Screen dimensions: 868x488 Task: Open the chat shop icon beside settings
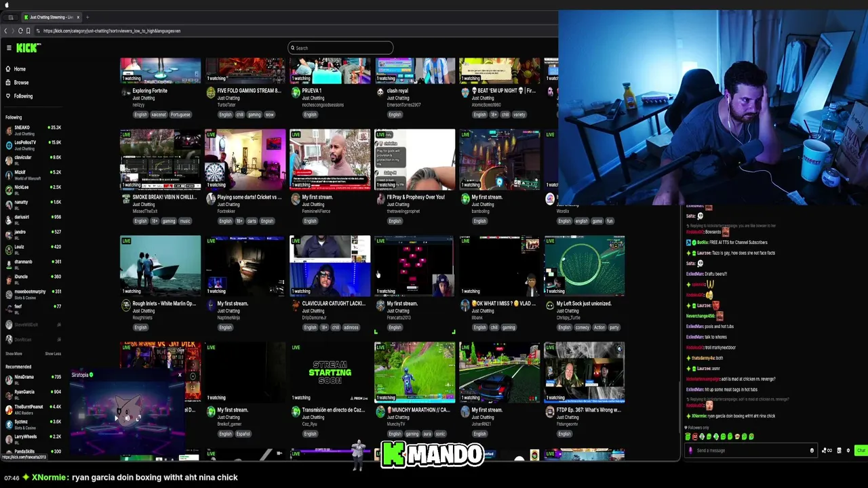tap(839, 451)
